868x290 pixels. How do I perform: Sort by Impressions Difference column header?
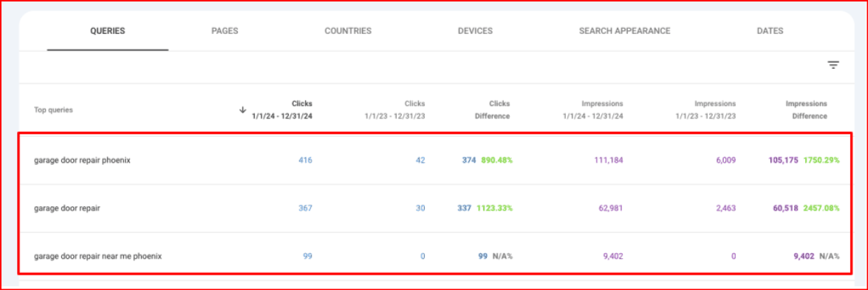tap(807, 109)
